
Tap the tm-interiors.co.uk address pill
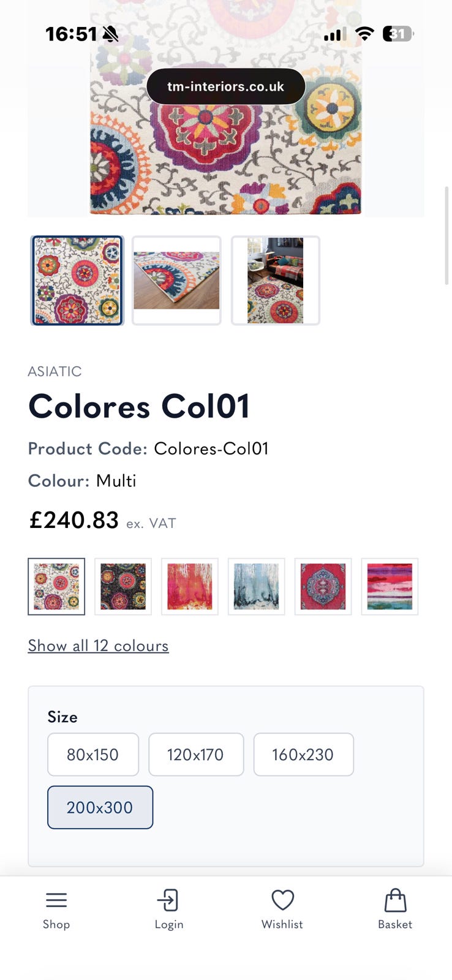click(225, 86)
